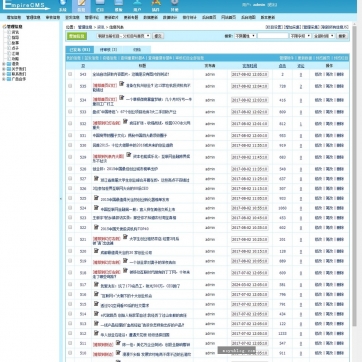
Task: Click the green 增加信息 button
Action: [x=77, y=36]
